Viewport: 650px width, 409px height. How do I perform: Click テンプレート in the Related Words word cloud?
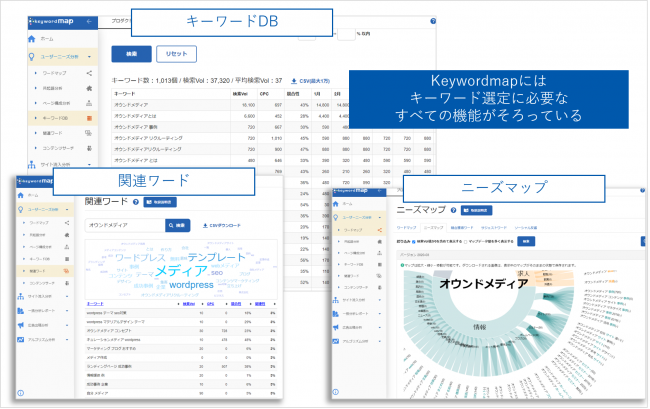216,257
